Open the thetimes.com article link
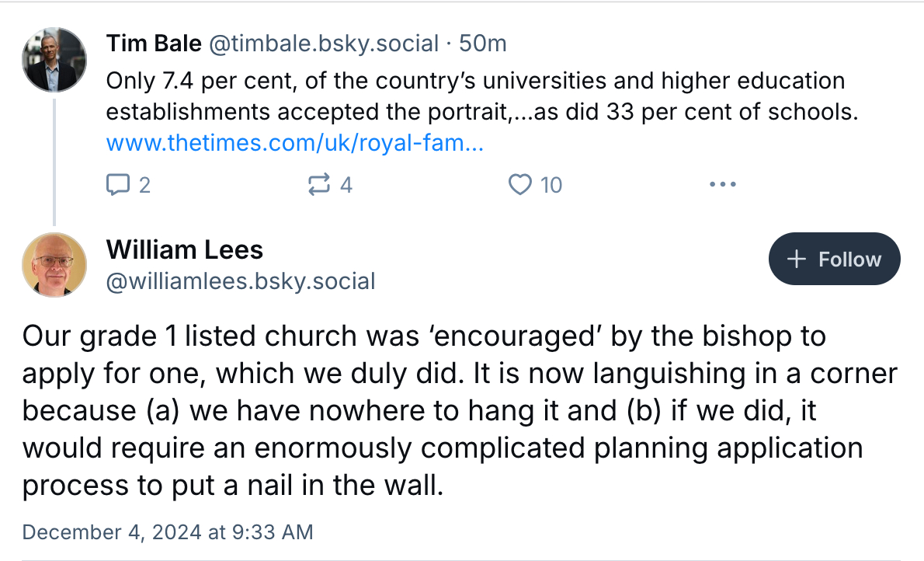 pyautogui.click(x=295, y=144)
